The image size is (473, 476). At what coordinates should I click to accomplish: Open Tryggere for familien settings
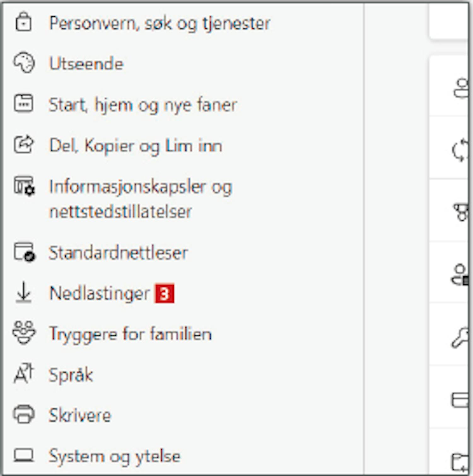(x=131, y=334)
